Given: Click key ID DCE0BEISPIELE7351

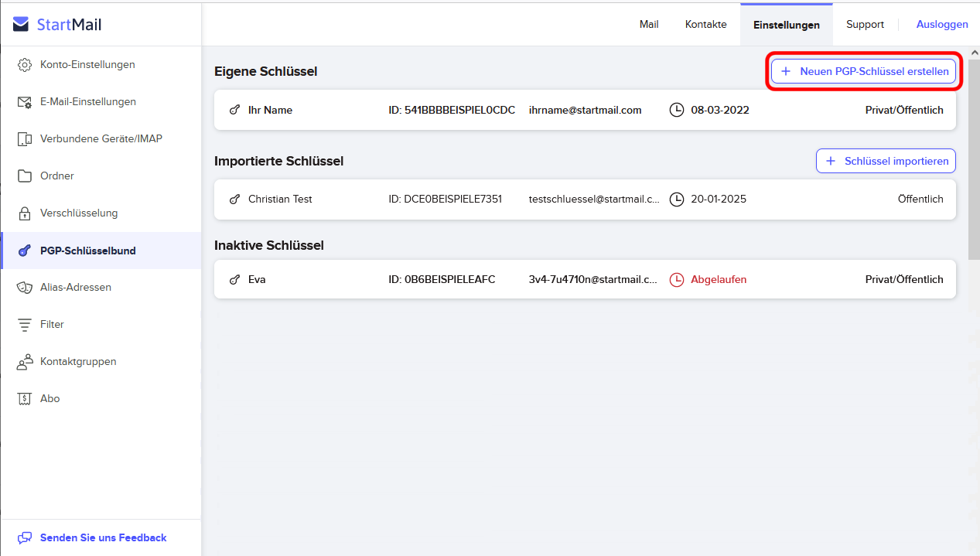Looking at the screenshot, I should coord(445,200).
